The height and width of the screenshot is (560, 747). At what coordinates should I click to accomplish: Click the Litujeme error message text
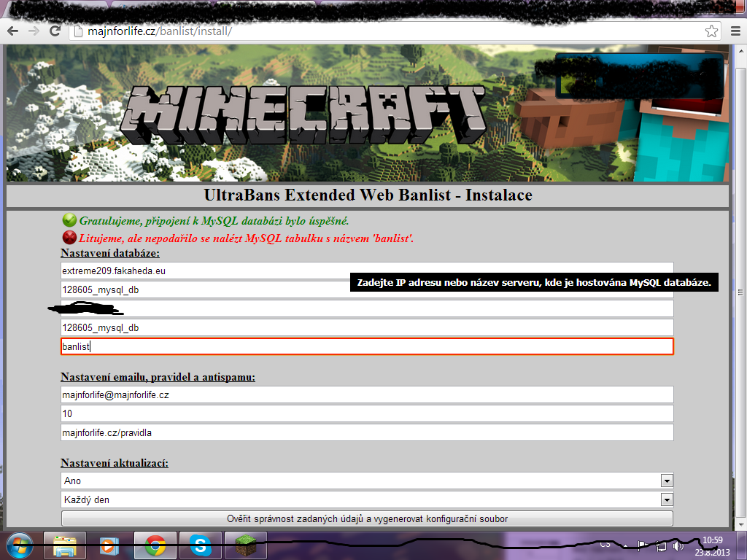(x=247, y=238)
